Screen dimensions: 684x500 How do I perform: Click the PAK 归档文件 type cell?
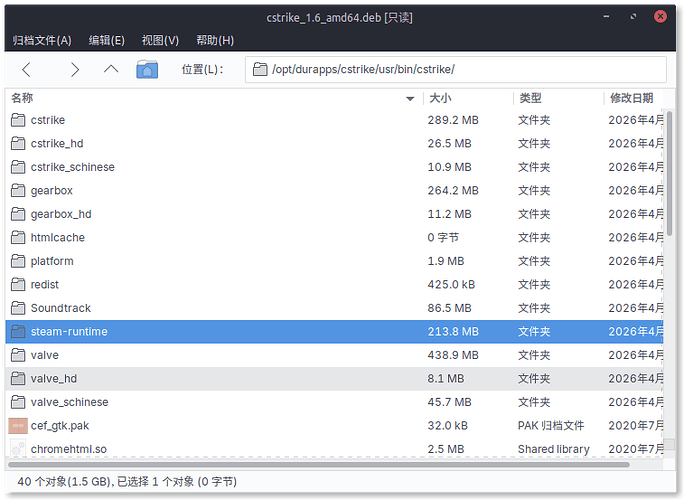tap(551, 426)
